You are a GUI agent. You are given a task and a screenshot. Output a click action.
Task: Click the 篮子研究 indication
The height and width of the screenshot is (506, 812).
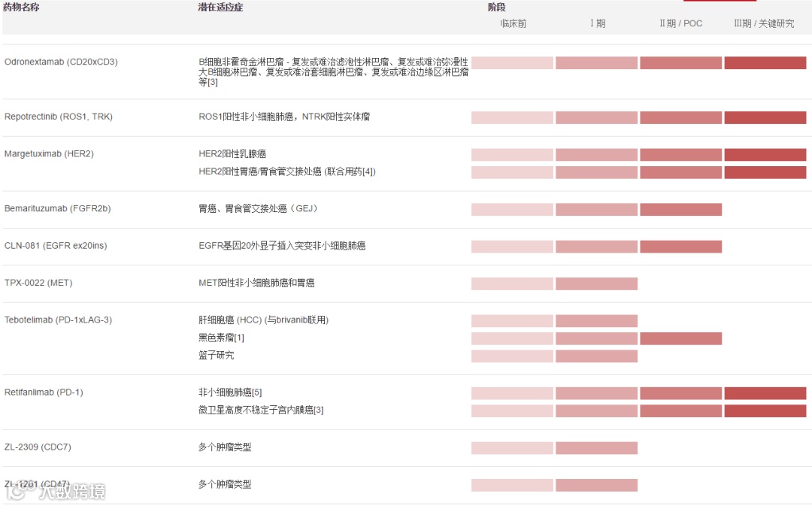coord(216,356)
